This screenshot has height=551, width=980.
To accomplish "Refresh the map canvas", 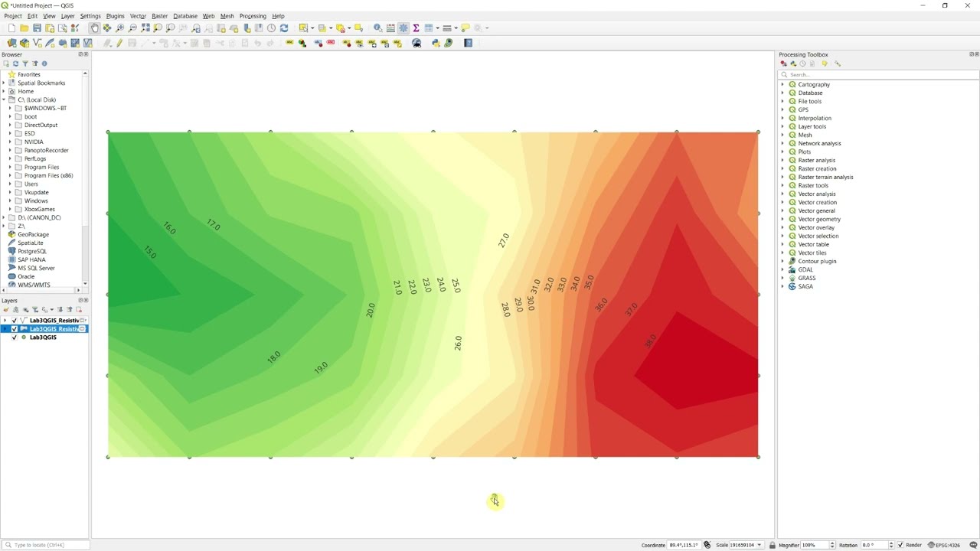I will [x=284, y=28].
